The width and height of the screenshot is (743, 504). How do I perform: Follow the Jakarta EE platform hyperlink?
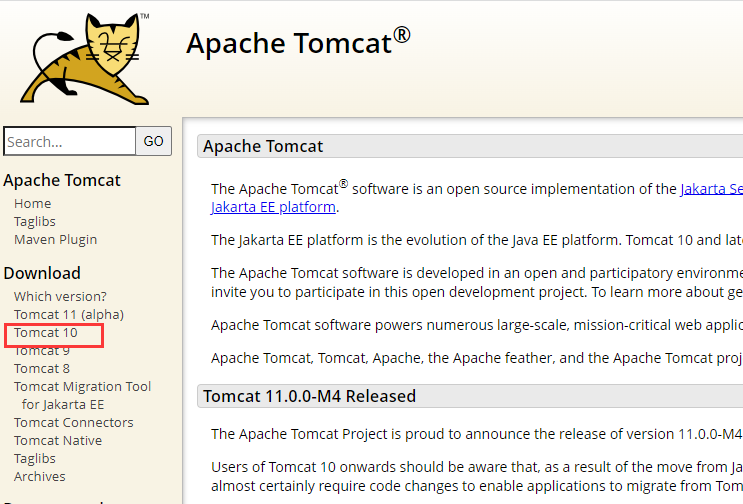pos(273,207)
